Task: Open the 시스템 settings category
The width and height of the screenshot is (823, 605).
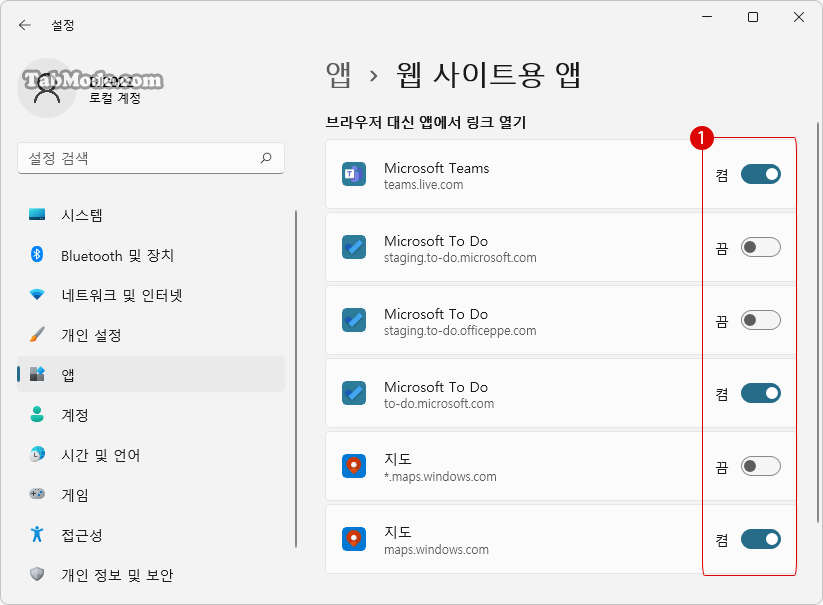Action: pyautogui.click(x=151, y=215)
